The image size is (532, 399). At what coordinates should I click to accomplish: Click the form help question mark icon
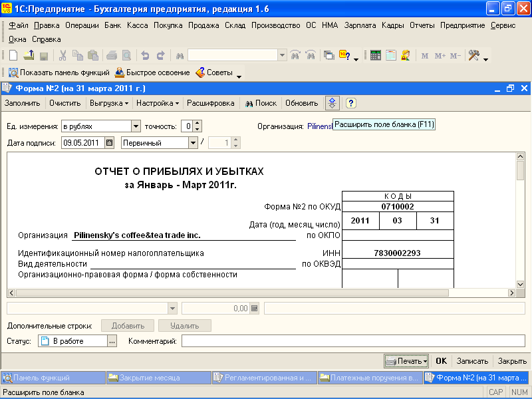click(351, 103)
